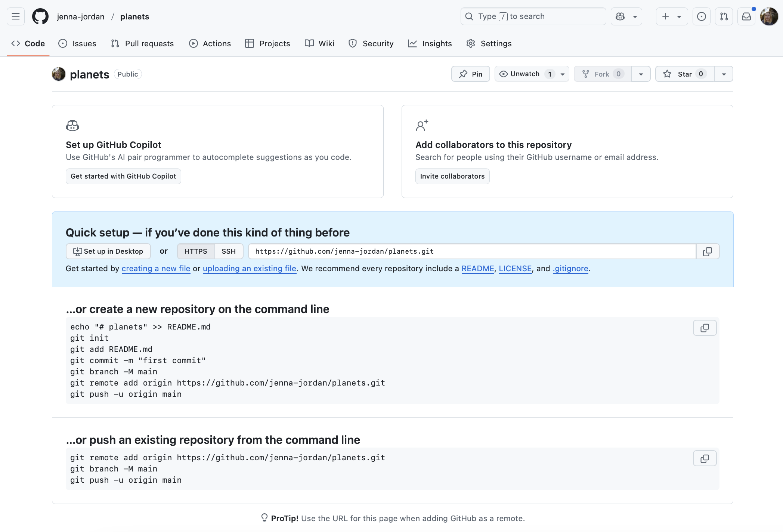Click Set up in Desktop button
This screenshot has width=783, height=532.
click(x=108, y=251)
